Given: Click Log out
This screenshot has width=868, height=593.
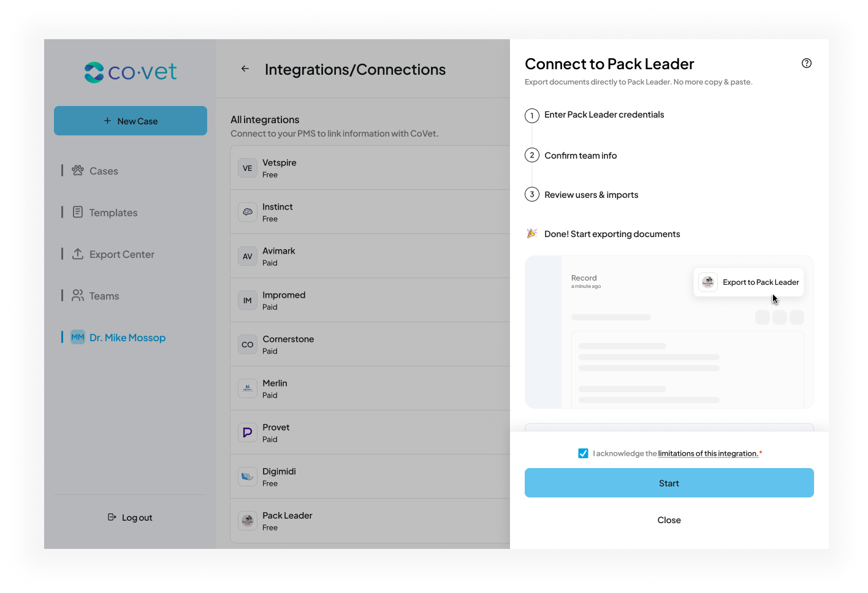Looking at the screenshot, I should pyautogui.click(x=131, y=518).
